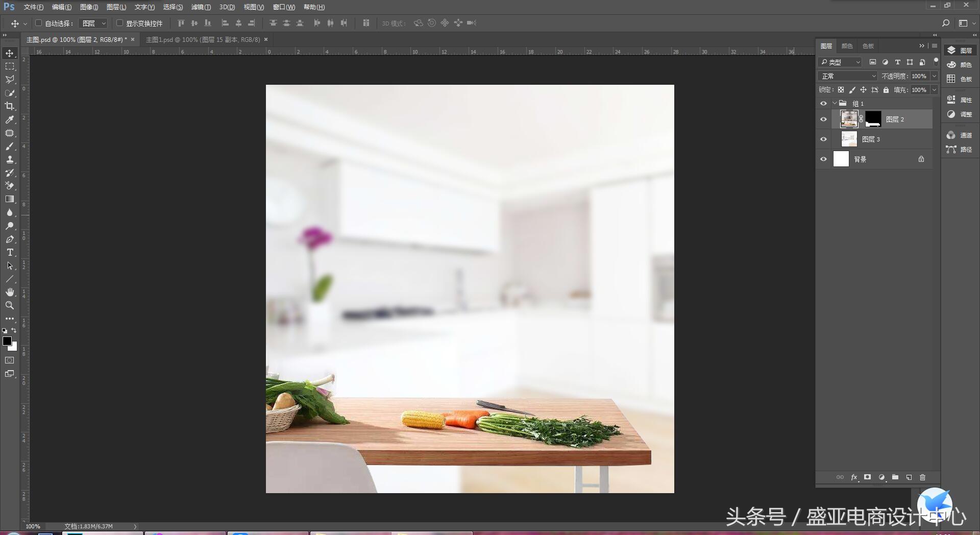Open the 滤镜 menu
The image size is (980, 535).
(201, 7)
